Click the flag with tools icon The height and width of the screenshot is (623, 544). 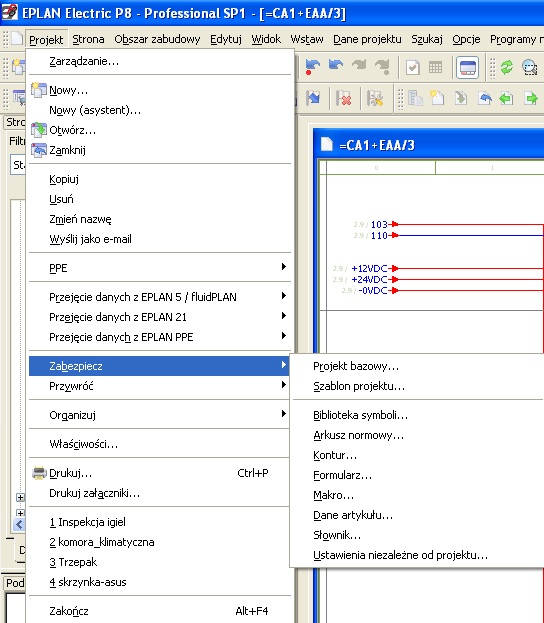pyautogui.click(x=375, y=98)
